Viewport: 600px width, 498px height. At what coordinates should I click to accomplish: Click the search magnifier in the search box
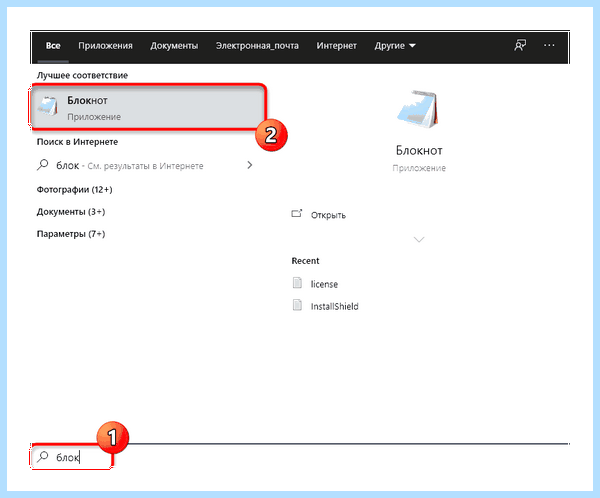pos(42,456)
